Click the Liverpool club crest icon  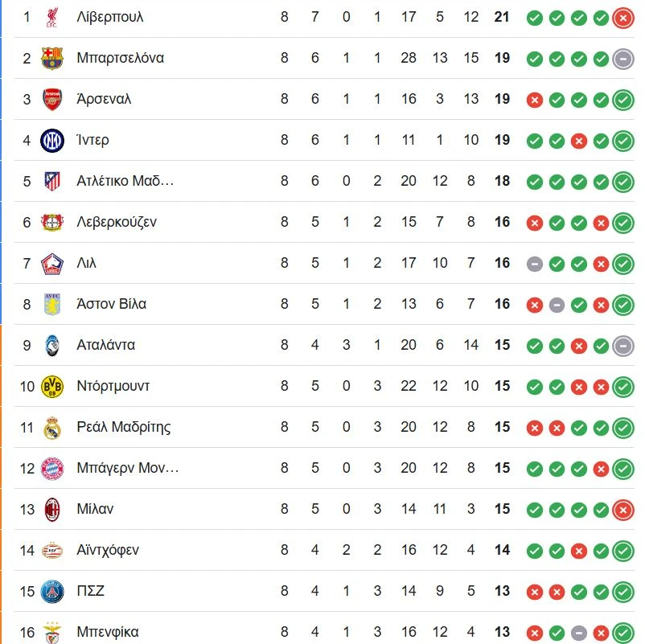[x=52, y=17]
